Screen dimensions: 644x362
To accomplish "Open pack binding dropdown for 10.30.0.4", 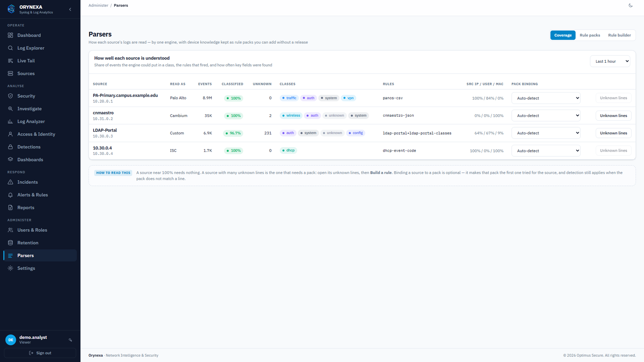I will point(546,150).
